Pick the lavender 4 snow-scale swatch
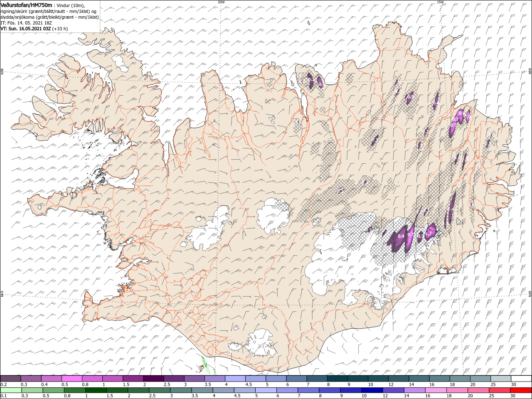Viewport: 532px width, 399px height. pos(235,379)
